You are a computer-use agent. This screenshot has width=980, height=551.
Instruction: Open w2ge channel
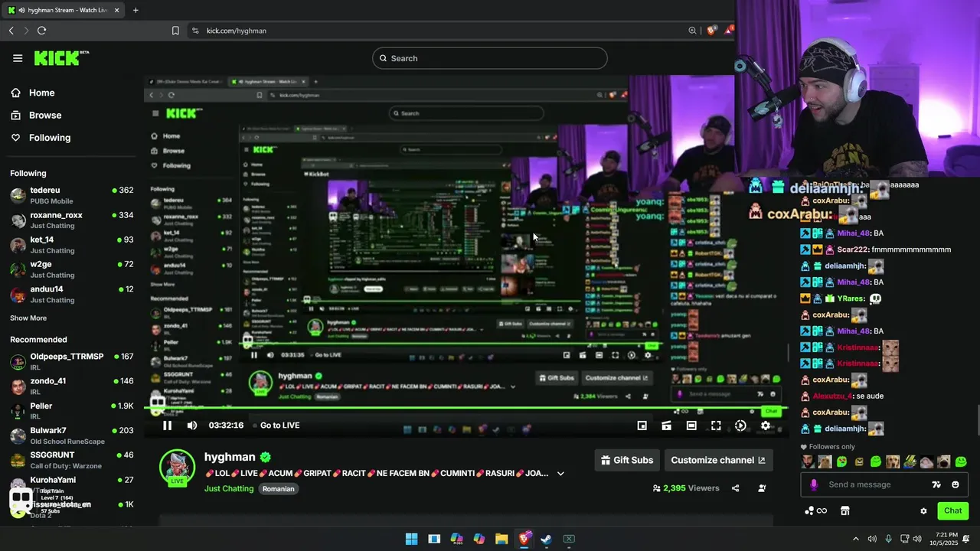click(71, 269)
